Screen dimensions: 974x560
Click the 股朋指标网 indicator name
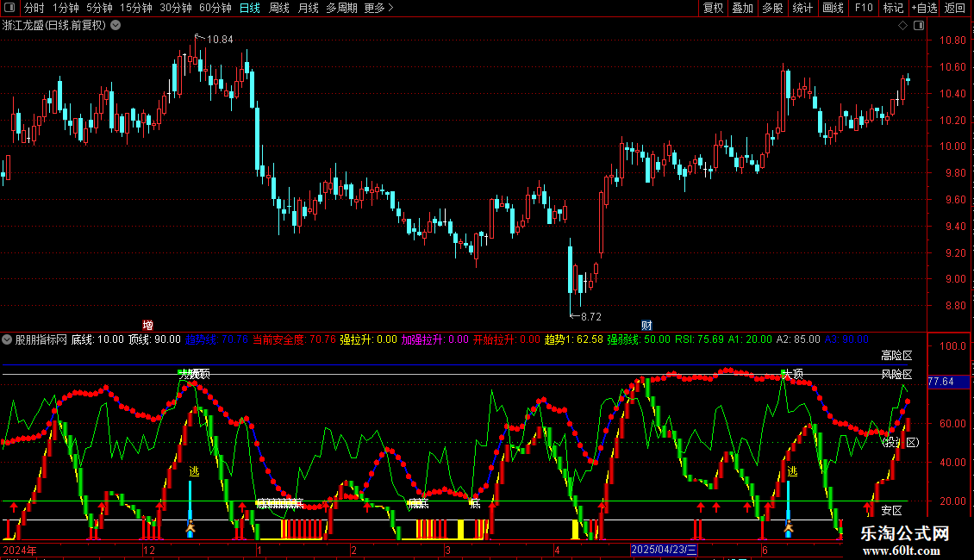pyautogui.click(x=41, y=339)
